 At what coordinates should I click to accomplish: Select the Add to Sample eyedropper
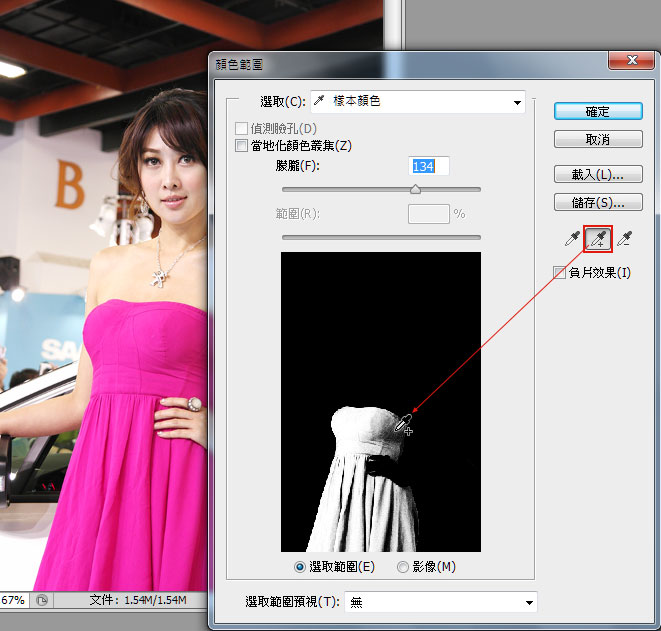tap(598, 239)
